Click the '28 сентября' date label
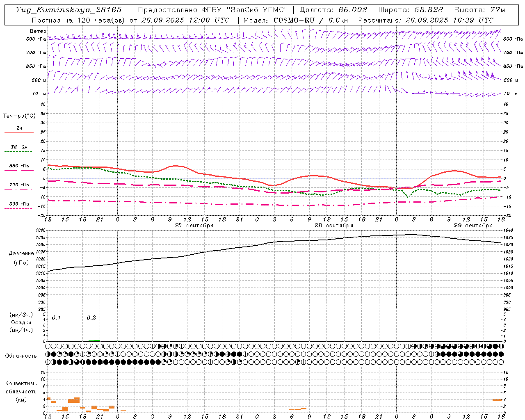Viewport: 525px width, 420px height. click(x=334, y=226)
